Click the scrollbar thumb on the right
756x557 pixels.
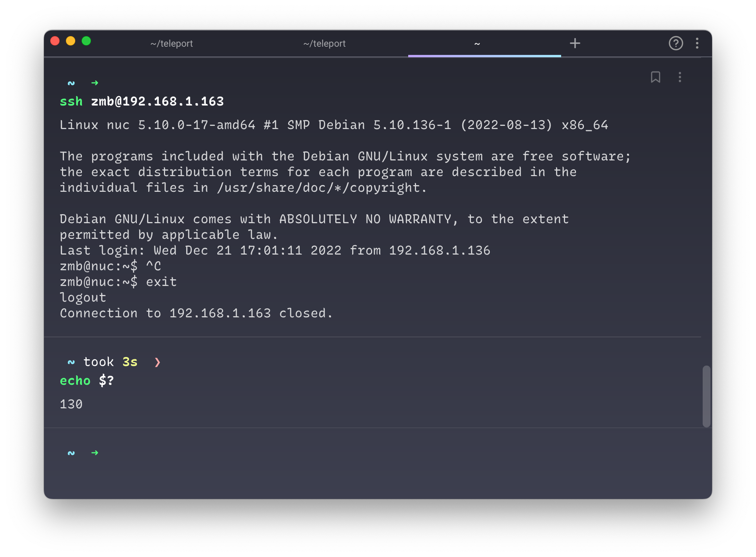[707, 396]
